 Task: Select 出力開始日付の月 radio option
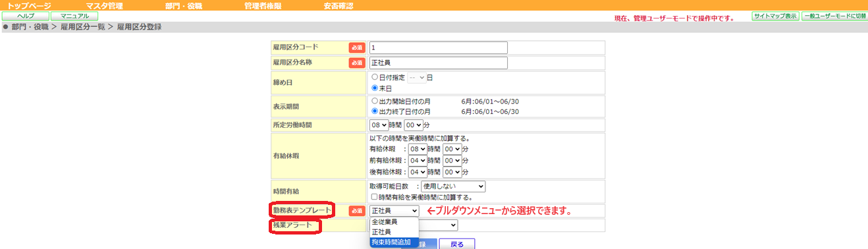coord(375,101)
